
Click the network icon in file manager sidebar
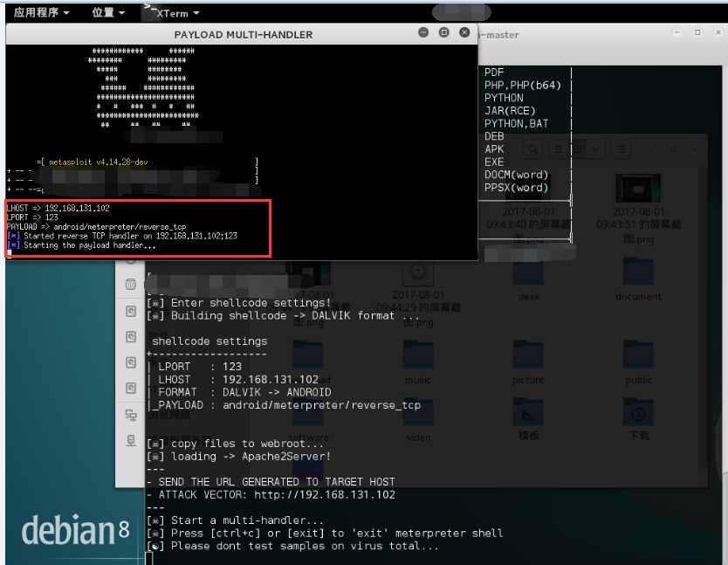tap(130, 415)
